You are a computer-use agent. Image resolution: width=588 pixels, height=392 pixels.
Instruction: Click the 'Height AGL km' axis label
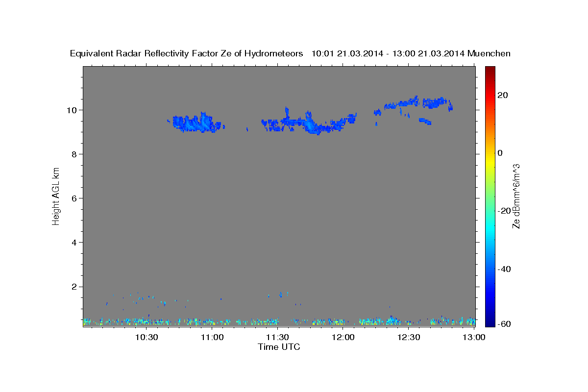(56, 196)
